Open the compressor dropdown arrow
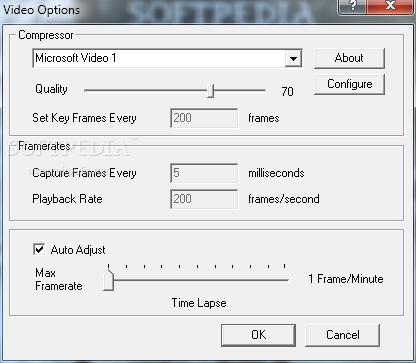Viewport: 416px width, 363px height. (x=293, y=59)
